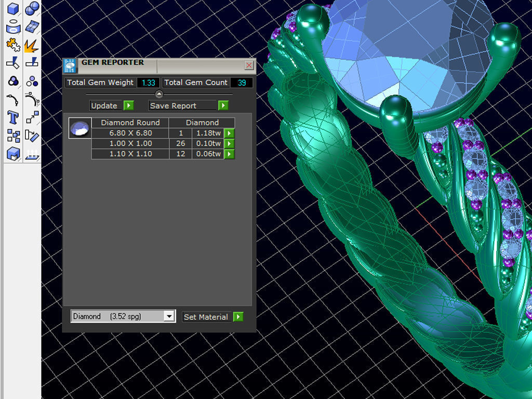Click the Total Gem Count value 39

point(242,83)
